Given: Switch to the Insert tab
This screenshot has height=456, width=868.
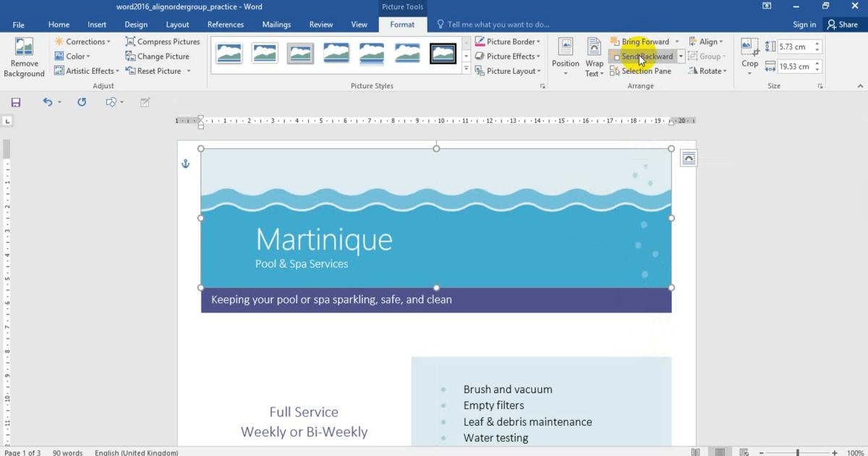Looking at the screenshot, I should click(x=97, y=25).
